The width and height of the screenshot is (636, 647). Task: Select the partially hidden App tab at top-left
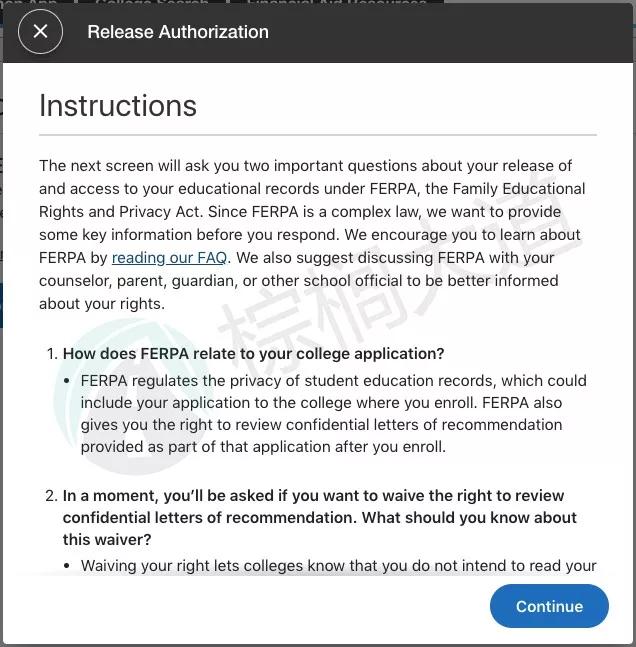28,4
